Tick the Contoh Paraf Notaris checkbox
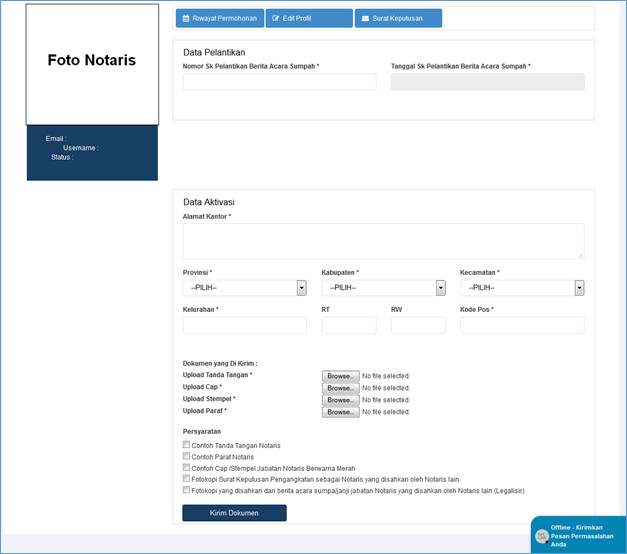The height and width of the screenshot is (554, 627). 186,456
